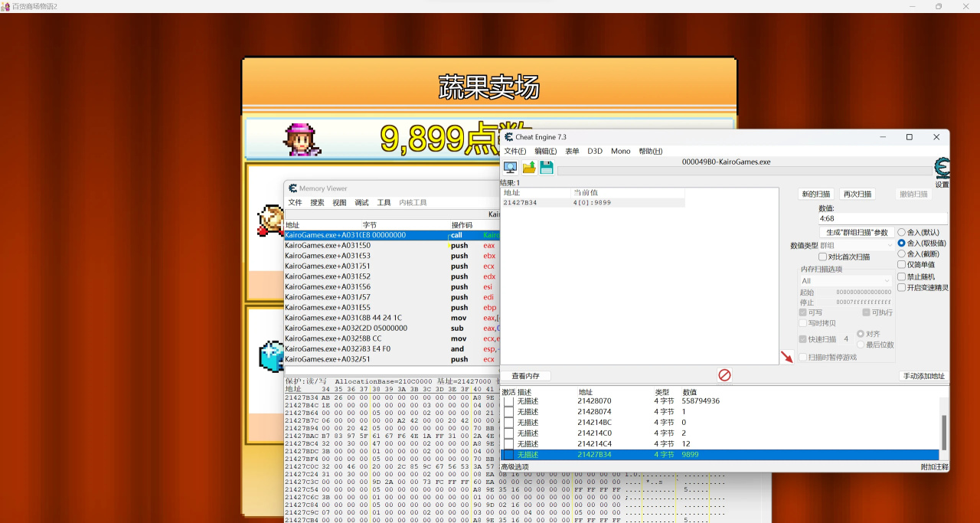Click the 地址 column header in results
The image size is (980, 523).
tap(536, 192)
